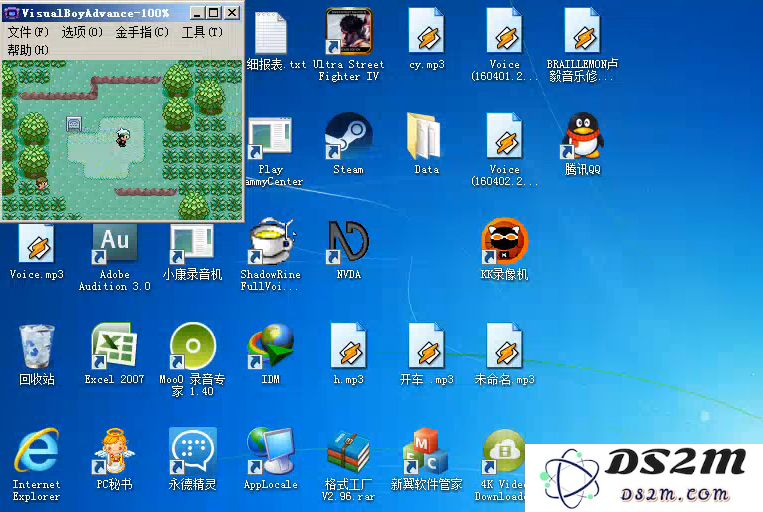This screenshot has height=512, width=763.
Task: Select the 回收站 recycle bin icon
Action: click(x=37, y=347)
